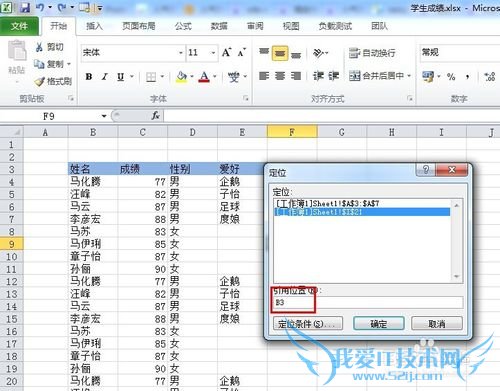Viewport: 500px width, 391px height.
Task: Click the Undo arrow icon
Action: point(41,7)
